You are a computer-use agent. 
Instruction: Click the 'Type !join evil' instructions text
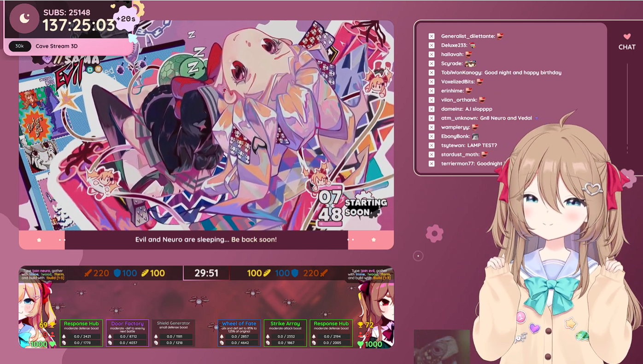pyautogui.click(x=369, y=274)
